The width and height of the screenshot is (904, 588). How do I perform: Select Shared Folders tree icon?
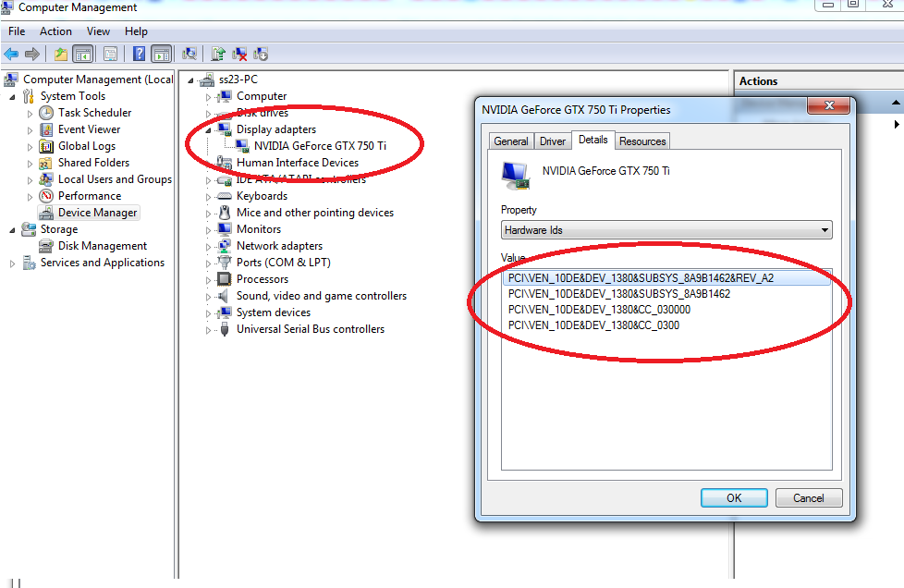[46, 163]
